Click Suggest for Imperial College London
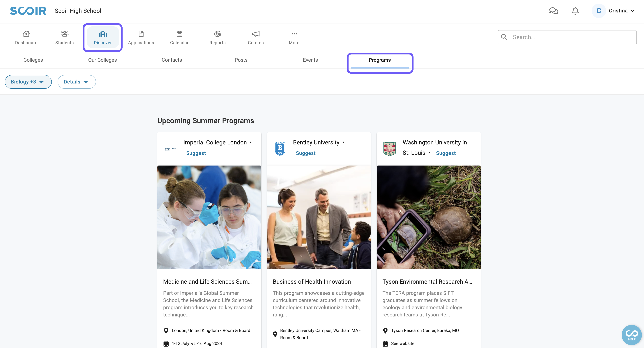The image size is (644, 348). [196, 153]
